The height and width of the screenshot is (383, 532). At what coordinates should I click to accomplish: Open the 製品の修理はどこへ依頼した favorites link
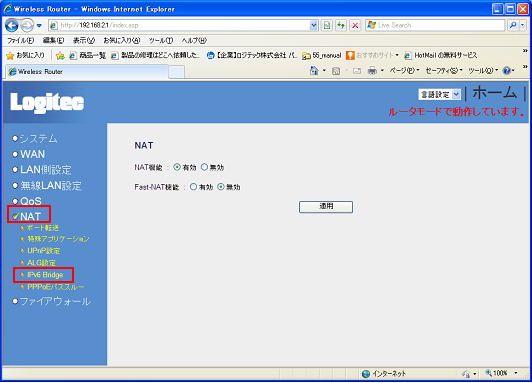click(155, 55)
